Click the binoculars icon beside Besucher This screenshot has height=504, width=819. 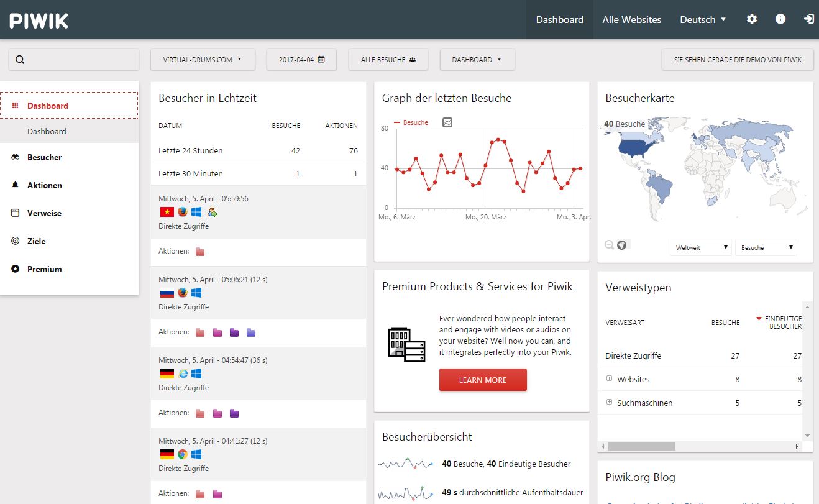tap(16, 157)
